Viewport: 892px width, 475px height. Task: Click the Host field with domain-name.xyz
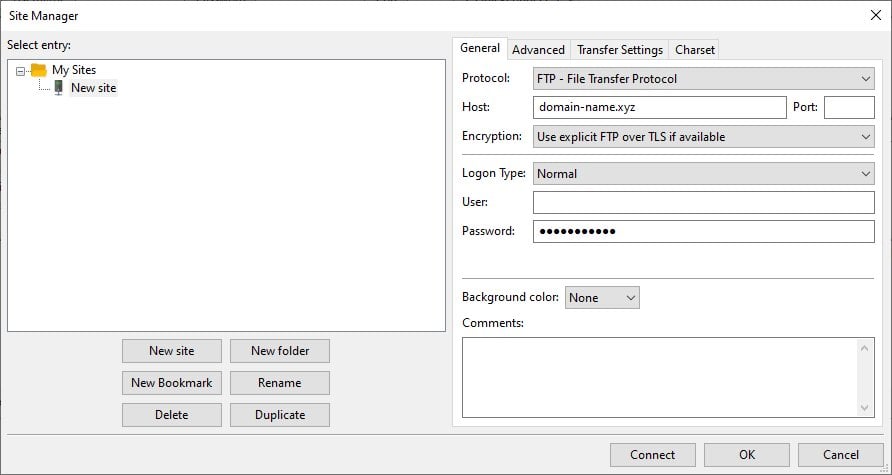(659, 108)
